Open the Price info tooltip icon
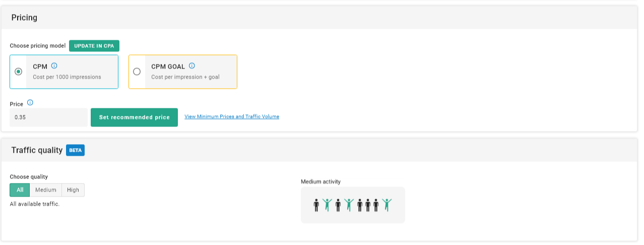Screen dimensions: 644x245 pyautogui.click(x=30, y=103)
